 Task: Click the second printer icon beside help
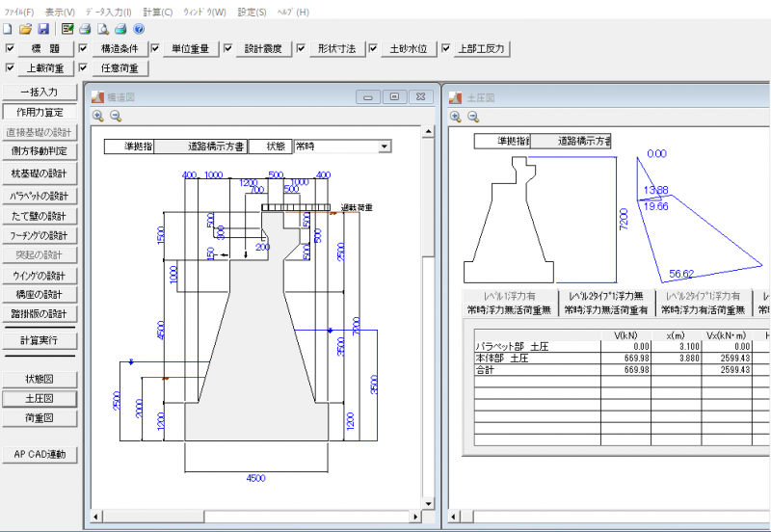[120, 30]
